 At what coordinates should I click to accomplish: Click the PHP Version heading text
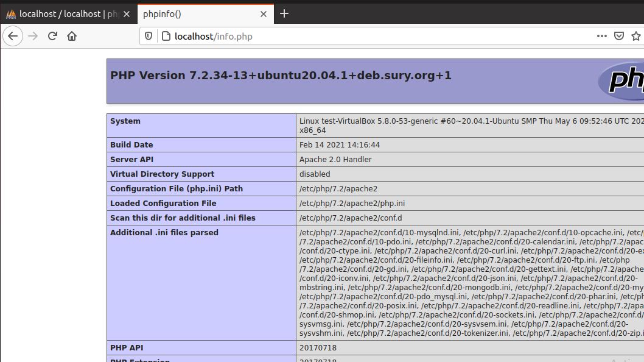(281, 76)
